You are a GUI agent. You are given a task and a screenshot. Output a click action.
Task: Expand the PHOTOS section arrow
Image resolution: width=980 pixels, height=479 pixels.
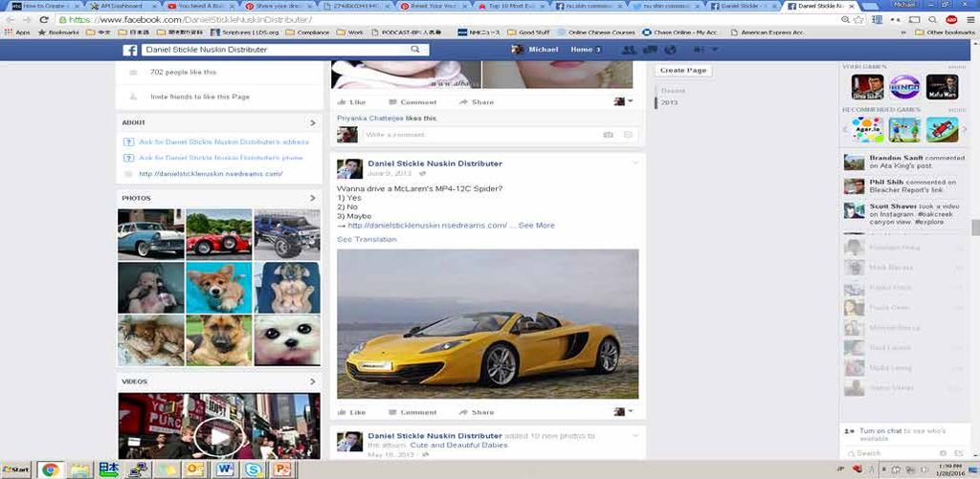[x=313, y=198]
